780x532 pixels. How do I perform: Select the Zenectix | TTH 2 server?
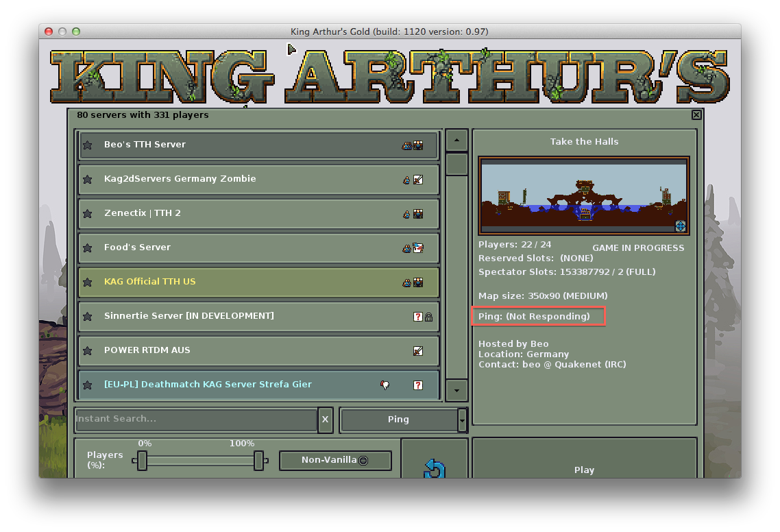pyautogui.click(x=258, y=214)
